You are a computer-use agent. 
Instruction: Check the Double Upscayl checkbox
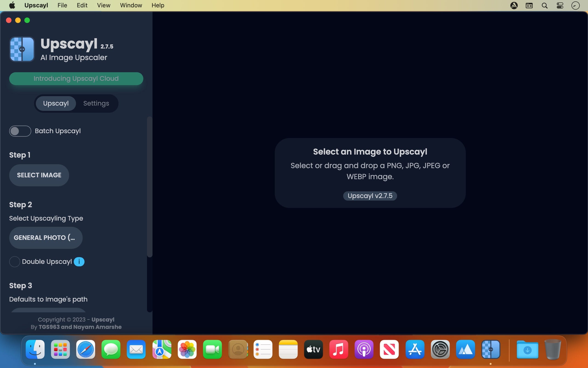click(14, 262)
